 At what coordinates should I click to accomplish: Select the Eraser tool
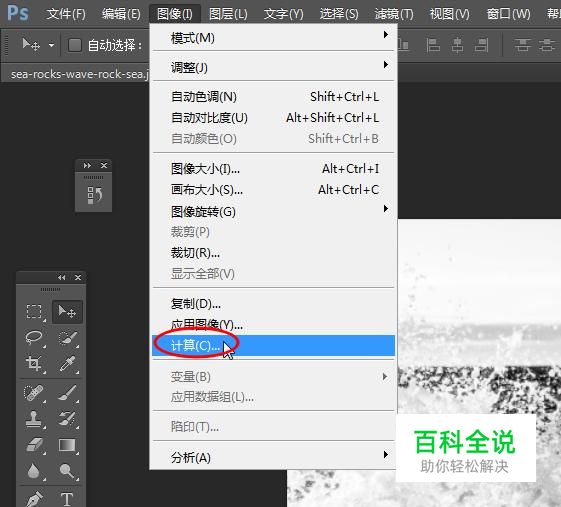[x=34, y=445]
